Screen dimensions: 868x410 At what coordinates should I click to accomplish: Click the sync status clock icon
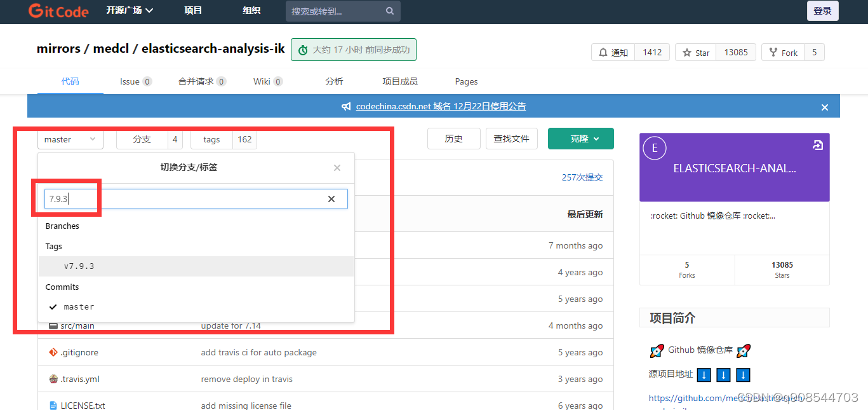(303, 50)
